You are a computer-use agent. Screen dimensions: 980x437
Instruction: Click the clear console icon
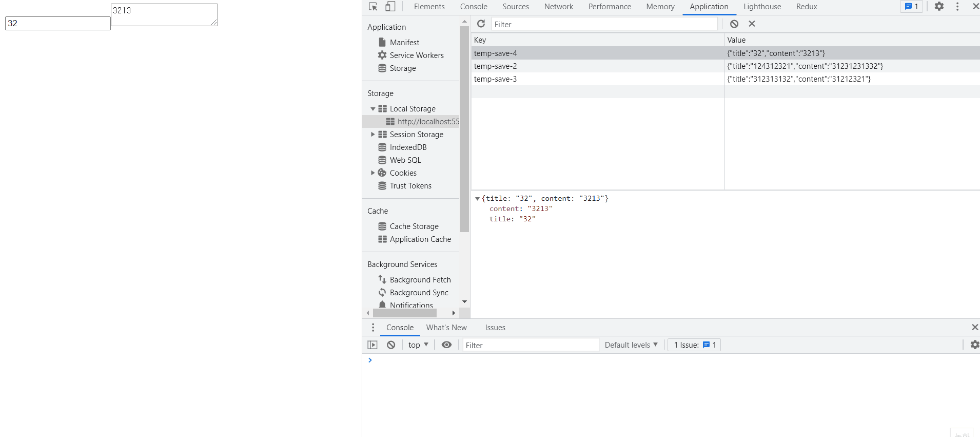coord(391,345)
